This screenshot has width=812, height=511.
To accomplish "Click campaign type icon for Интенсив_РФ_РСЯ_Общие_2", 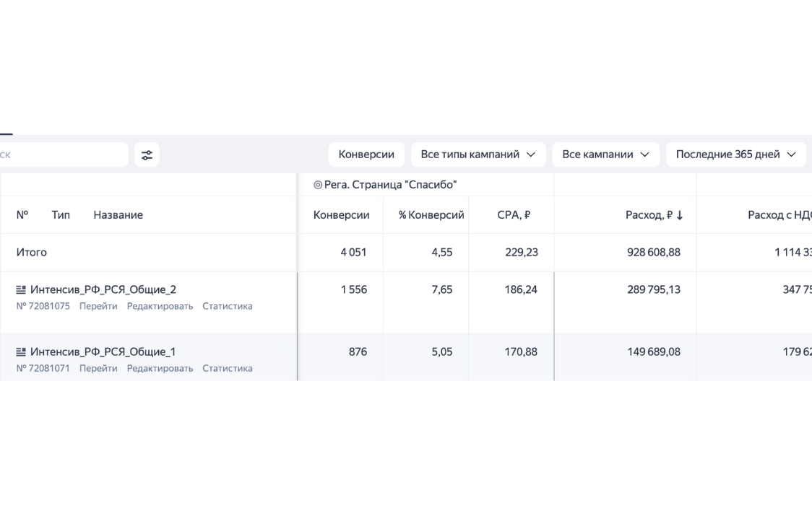I will [21, 290].
